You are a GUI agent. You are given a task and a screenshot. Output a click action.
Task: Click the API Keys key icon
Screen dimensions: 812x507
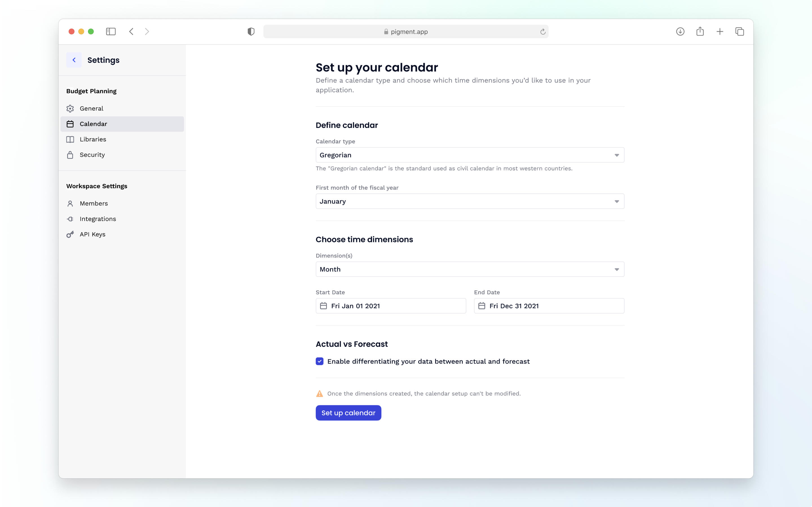pos(70,234)
